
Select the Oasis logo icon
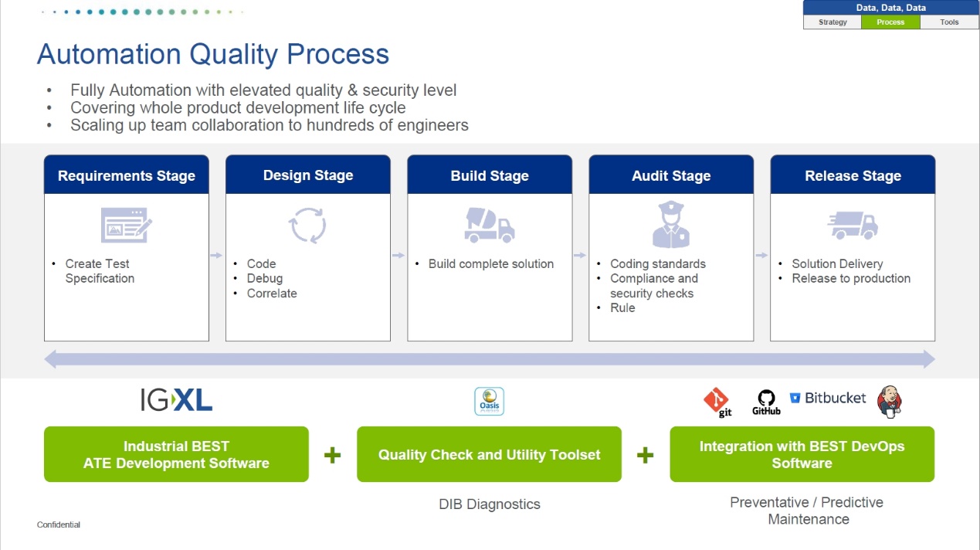pyautogui.click(x=489, y=402)
